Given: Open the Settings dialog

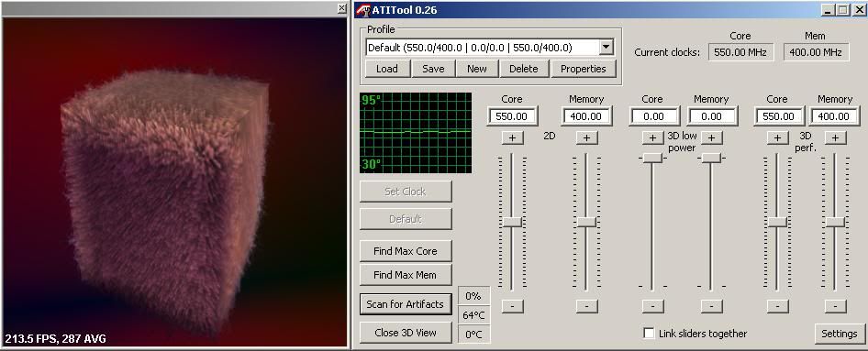Looking at the screenshot, I should point(840,334).
